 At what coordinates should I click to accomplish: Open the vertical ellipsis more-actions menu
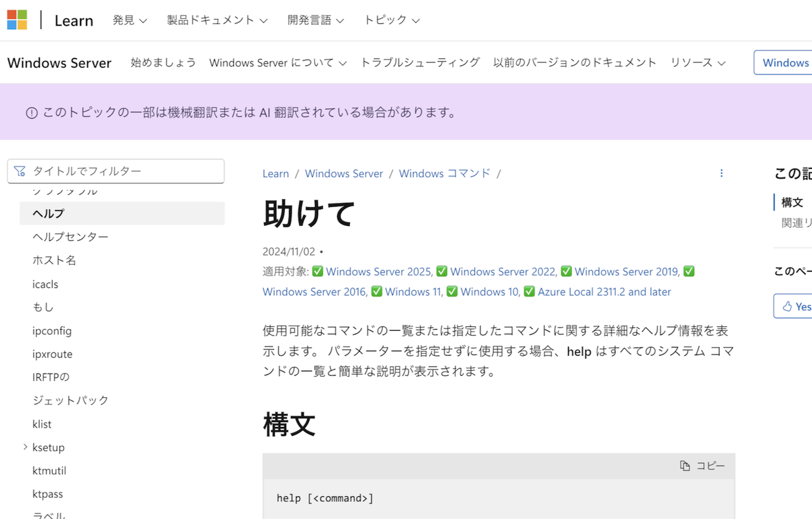(721, 173)
